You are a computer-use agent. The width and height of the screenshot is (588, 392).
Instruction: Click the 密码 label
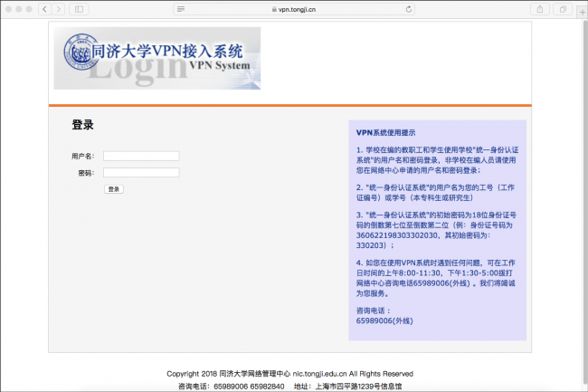pos(86,173)
